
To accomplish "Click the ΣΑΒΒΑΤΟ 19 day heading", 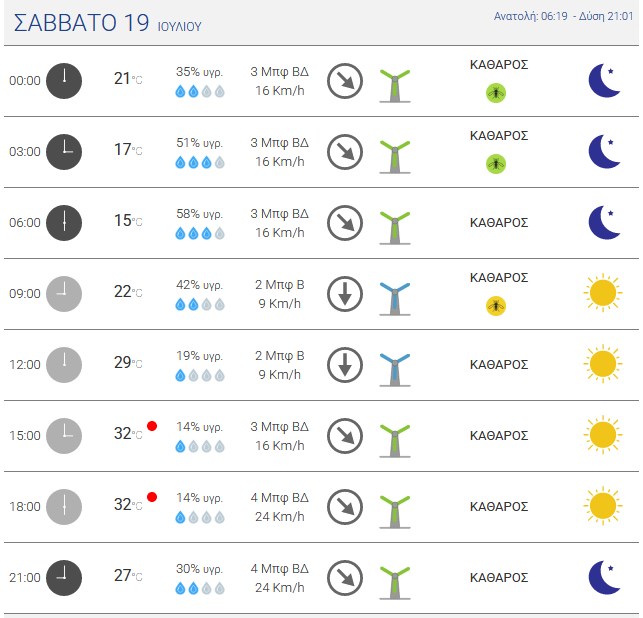I will click(81, 23).
